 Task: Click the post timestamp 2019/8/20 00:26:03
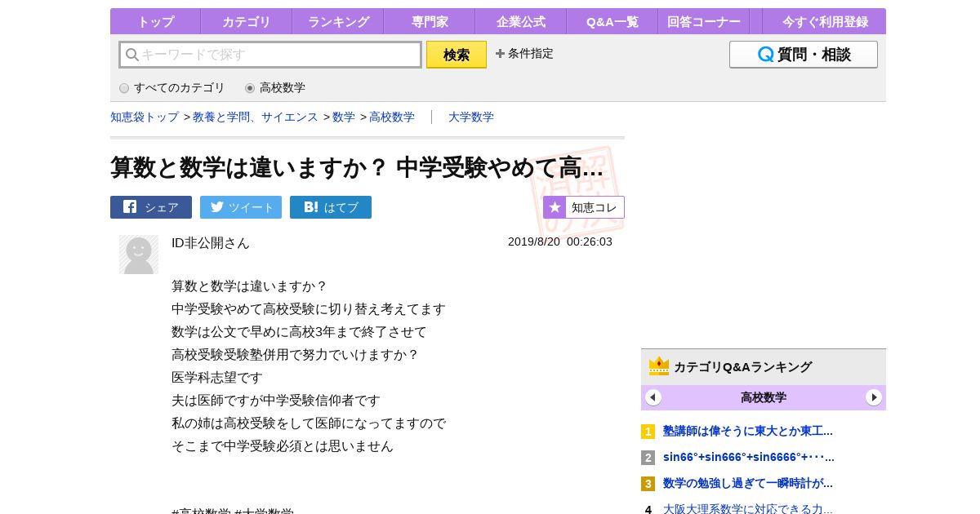[560, 241]
